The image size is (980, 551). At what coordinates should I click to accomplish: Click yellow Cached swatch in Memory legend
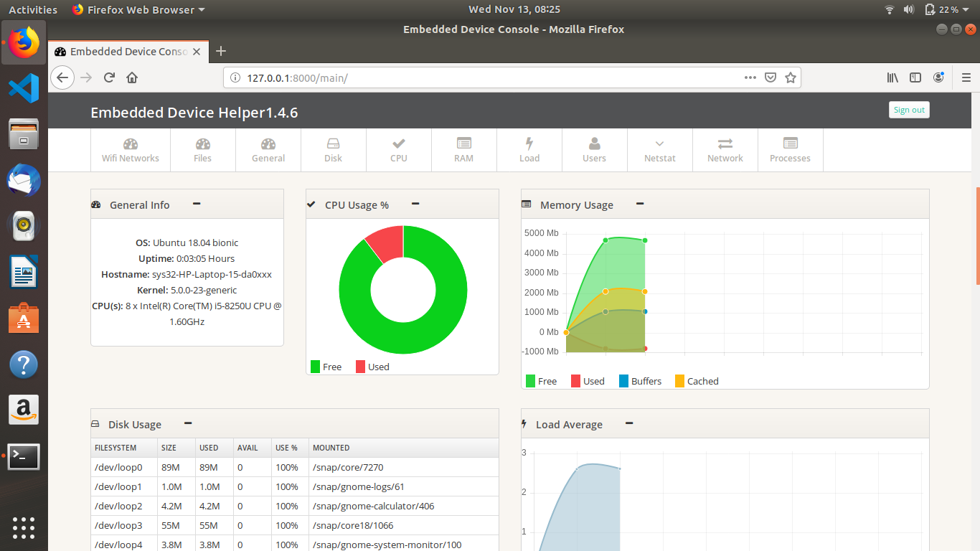(679, 381)
